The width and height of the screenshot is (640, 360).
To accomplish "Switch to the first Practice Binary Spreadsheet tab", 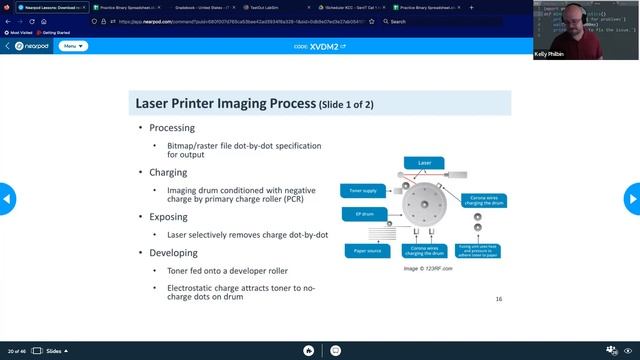I will pos(127,7).
